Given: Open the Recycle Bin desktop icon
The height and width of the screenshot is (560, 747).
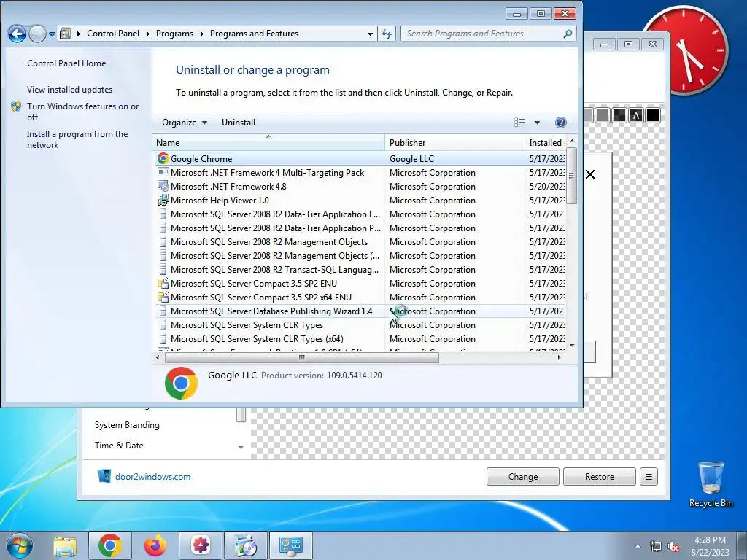Looking at the screenshot, I should [x=711, y=484].
